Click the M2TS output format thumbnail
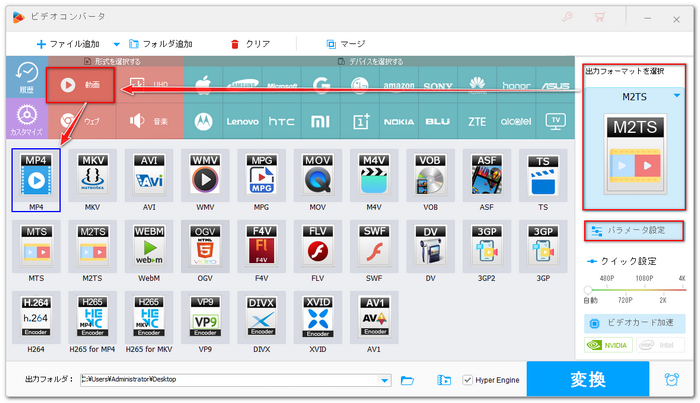The height and width of the screenshot is (403, 700). (635, 154)
